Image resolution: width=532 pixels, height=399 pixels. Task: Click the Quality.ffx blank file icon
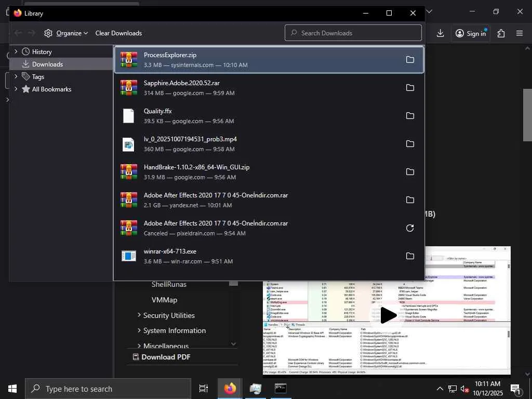128,116
